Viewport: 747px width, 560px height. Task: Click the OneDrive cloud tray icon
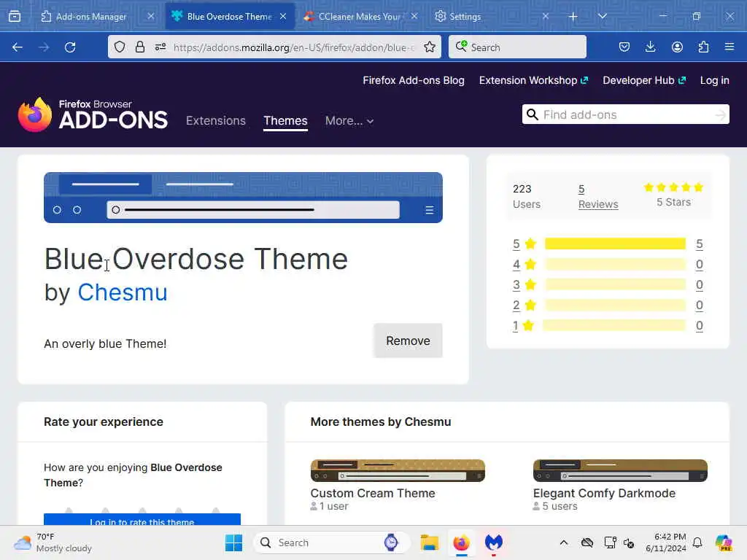[587, 542]
